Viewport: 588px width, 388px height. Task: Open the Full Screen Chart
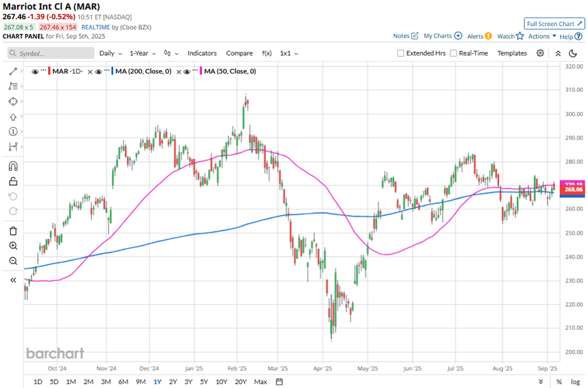(x=554, y=24)
